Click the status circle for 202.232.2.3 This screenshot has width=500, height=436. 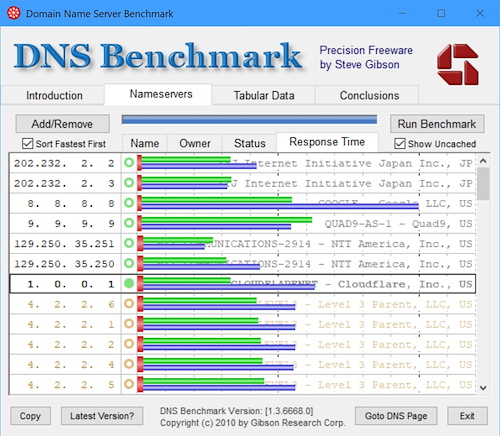tap(129, 183)
